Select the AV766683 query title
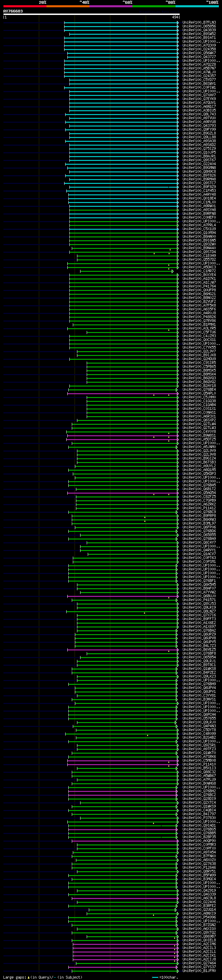 [13, 11]
